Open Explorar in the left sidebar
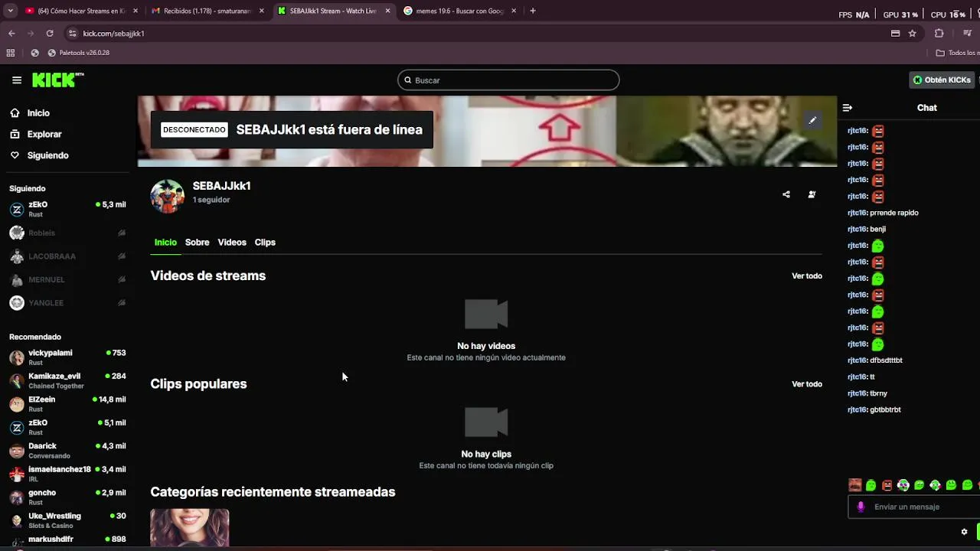The height and width of the screenshot is (551, 980). 36,134
